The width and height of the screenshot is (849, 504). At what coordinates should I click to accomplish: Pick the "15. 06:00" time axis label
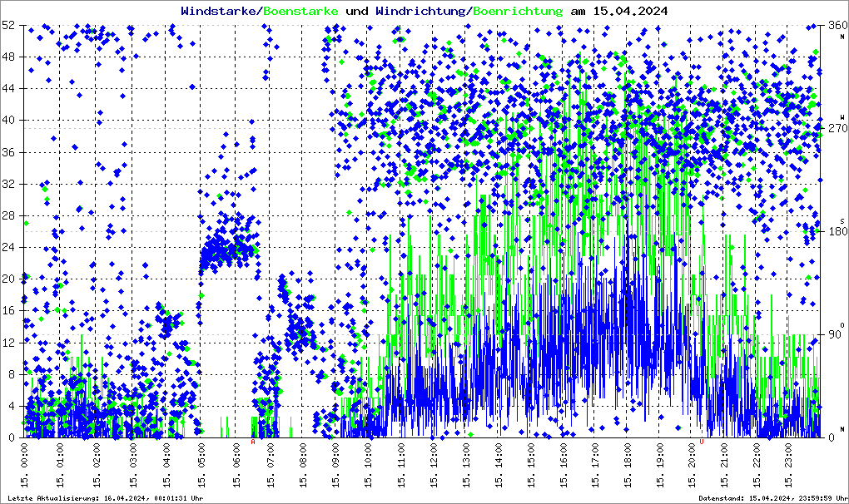(x=236, y=465)
